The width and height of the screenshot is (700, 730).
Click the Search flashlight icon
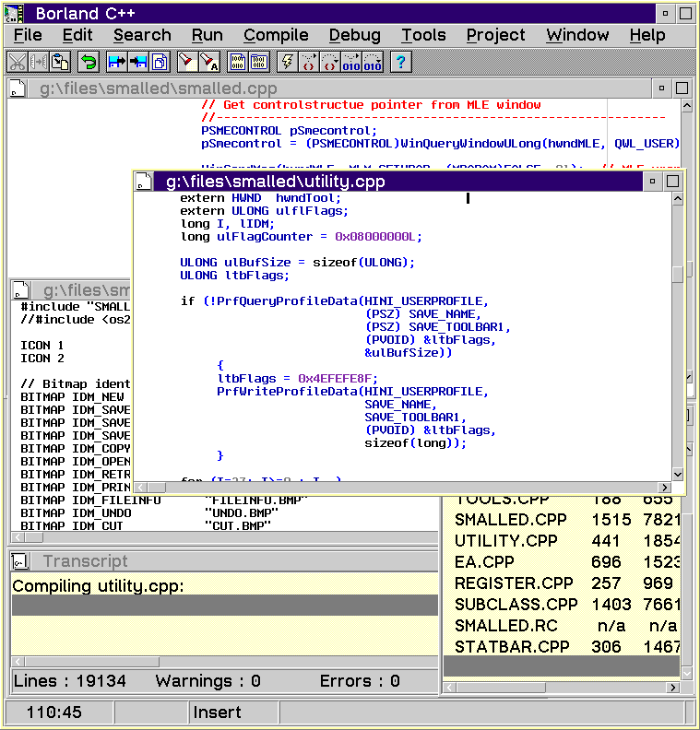[x=188, y=62]
